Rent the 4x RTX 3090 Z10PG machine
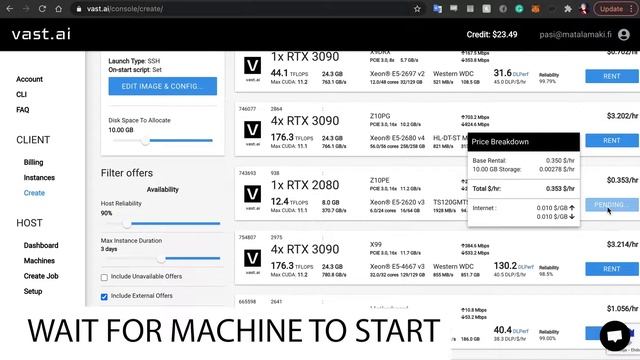This screenshot has height=360, width=640. (x=612, y=140)
